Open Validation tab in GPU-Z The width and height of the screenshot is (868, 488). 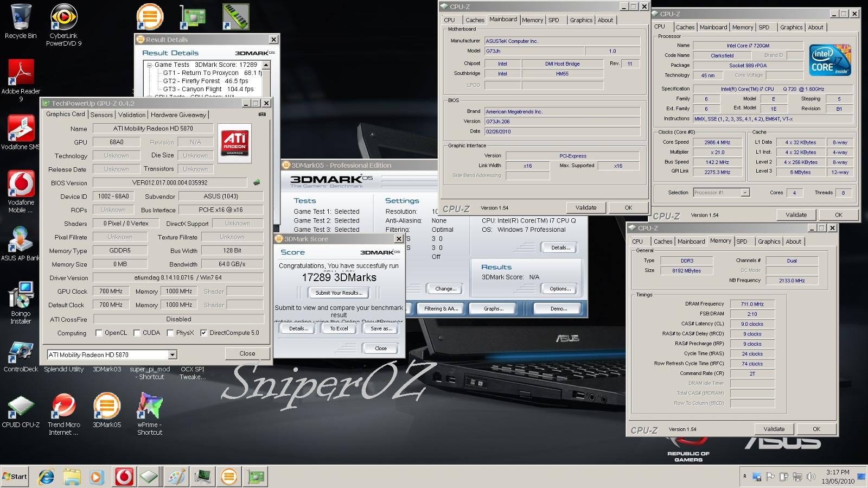(x=132, y=115)
